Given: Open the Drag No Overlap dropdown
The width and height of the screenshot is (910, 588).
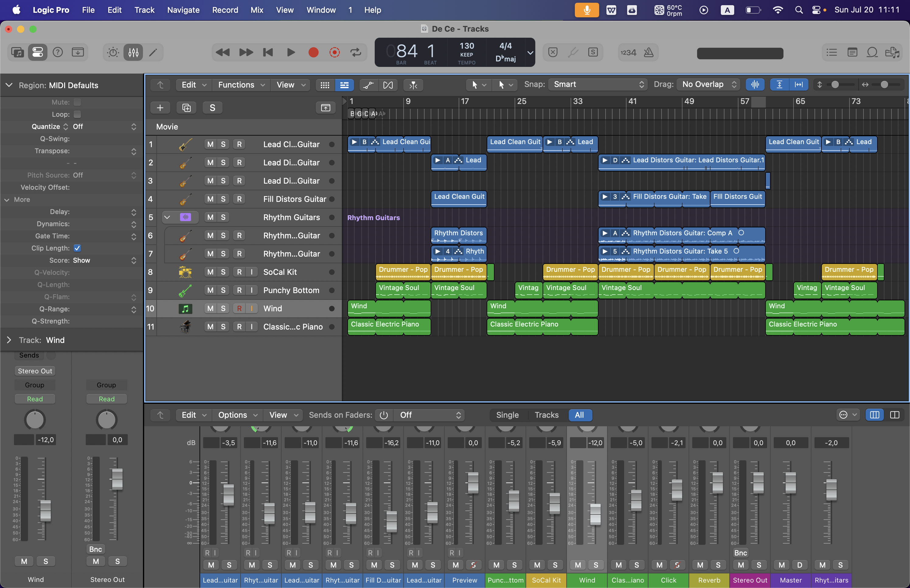Looking at the screenshot, I should 708,85.
